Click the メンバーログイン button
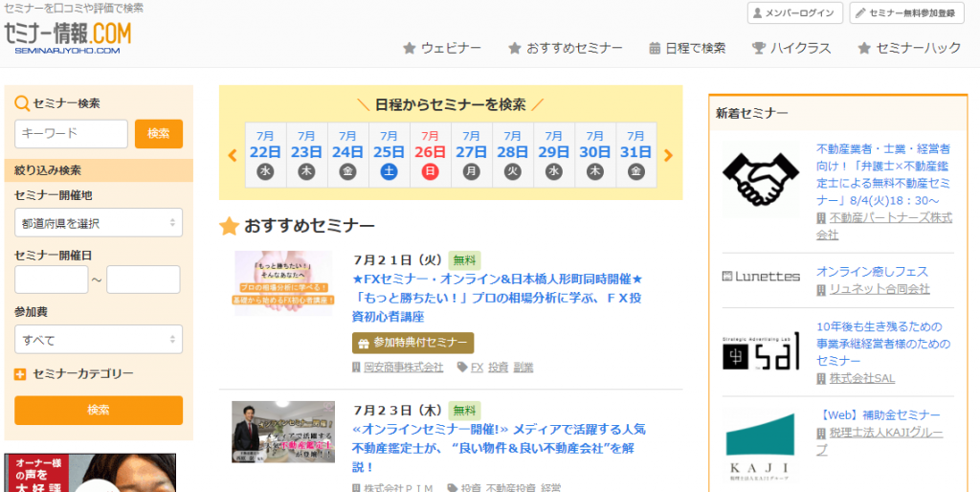Viewport: 980px width, 492px height. pyautogui.click(x=795, y=12)
